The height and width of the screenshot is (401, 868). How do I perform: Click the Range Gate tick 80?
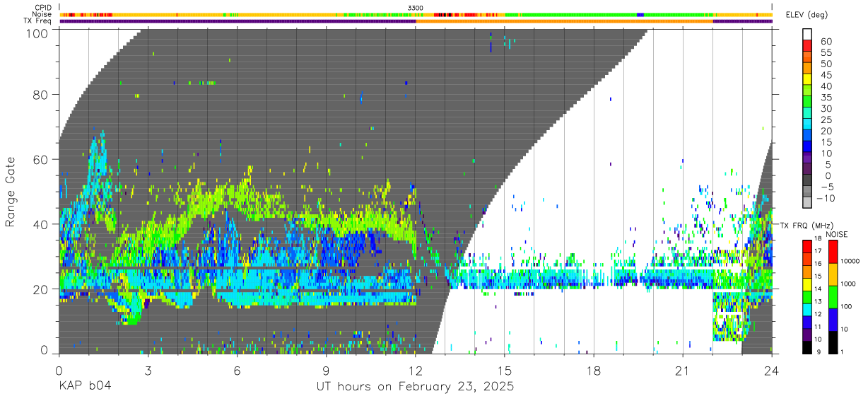tap(42, 94)
